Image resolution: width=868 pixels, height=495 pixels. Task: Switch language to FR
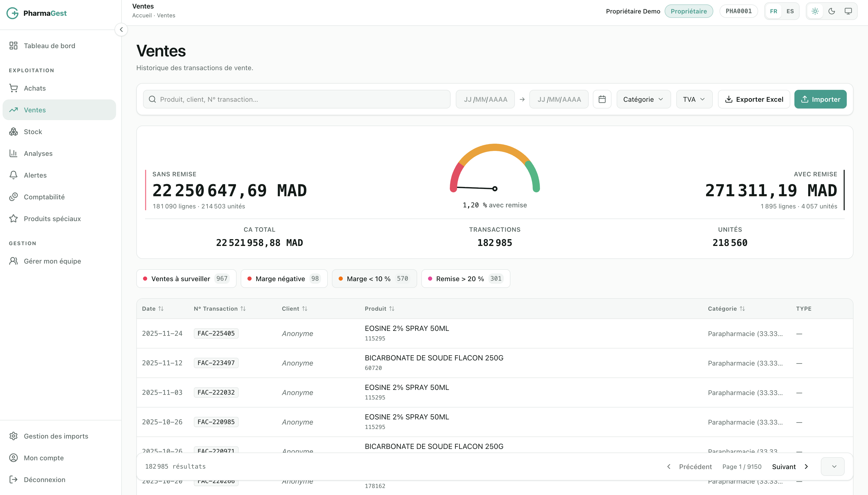click(x=773, y=11)
